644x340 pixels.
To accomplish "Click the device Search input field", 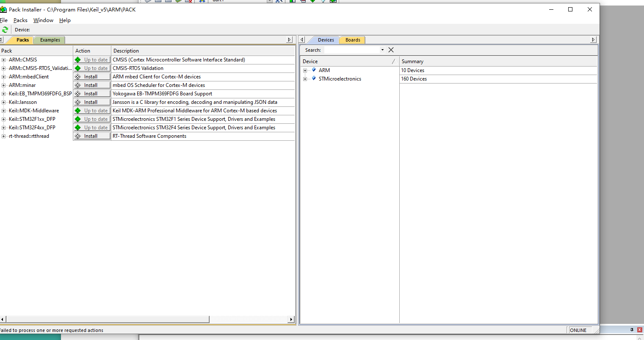I will coord(351,50).
